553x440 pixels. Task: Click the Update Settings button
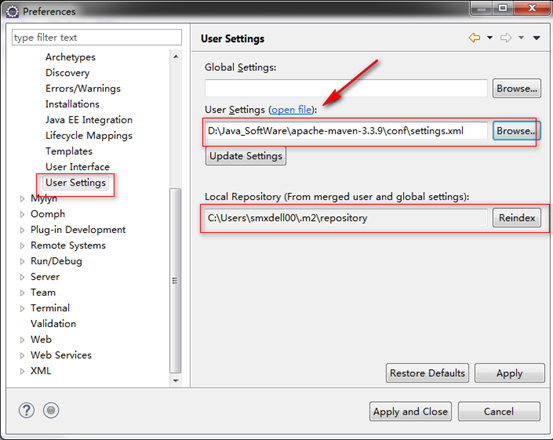point(246,156)
